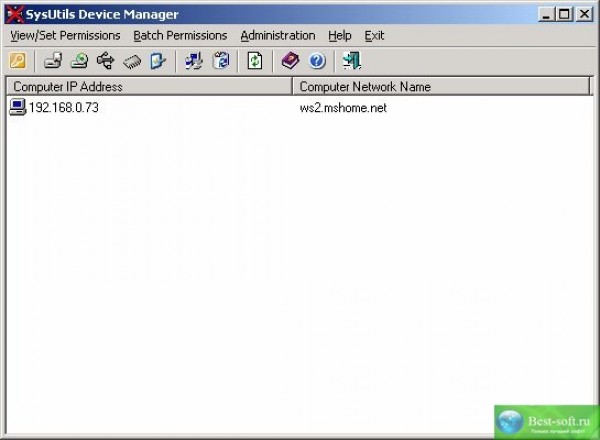Image resolution: width=600 pixels, height=440 pixels.
Task: Close the SysUtils Device Manager window
Action: coord(584,15)
